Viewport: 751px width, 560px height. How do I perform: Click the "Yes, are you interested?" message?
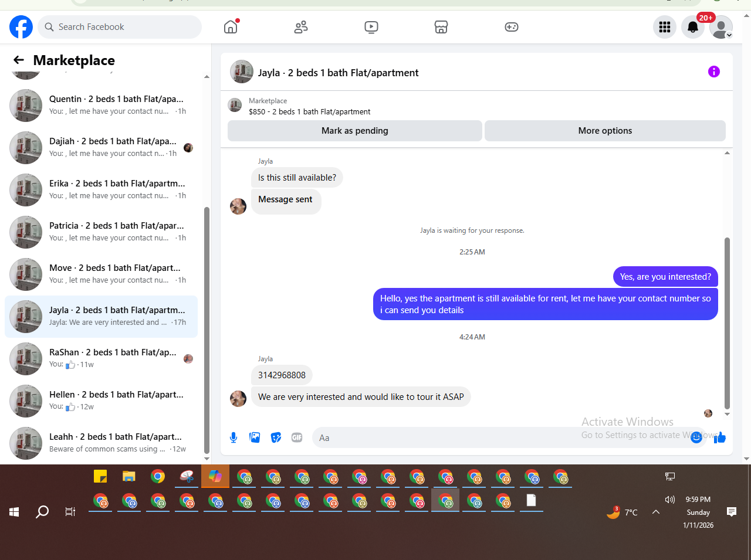(x=665, y=277)
